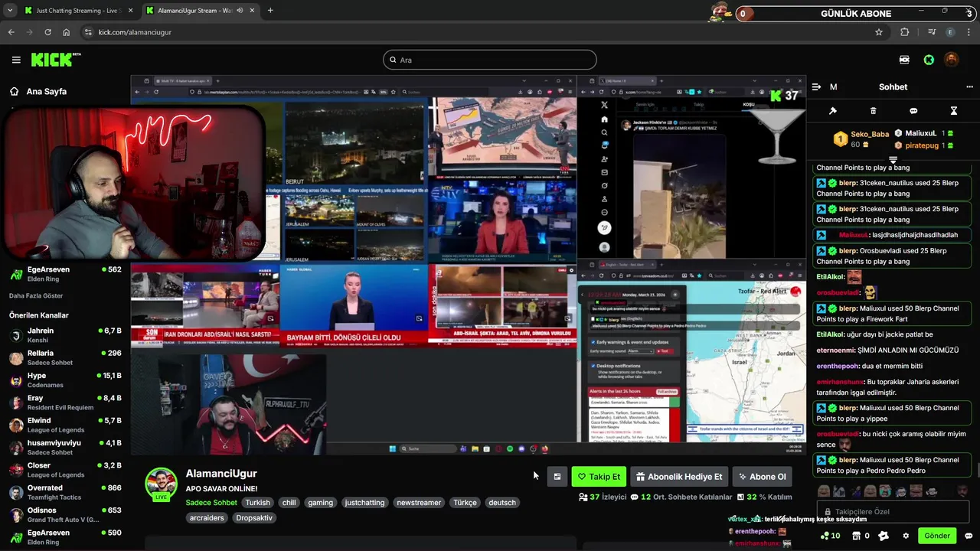This screenshot has width=980, height=551.
Task: Expand Daha Fazla Göster in sidebar
Action: point(36,295)
